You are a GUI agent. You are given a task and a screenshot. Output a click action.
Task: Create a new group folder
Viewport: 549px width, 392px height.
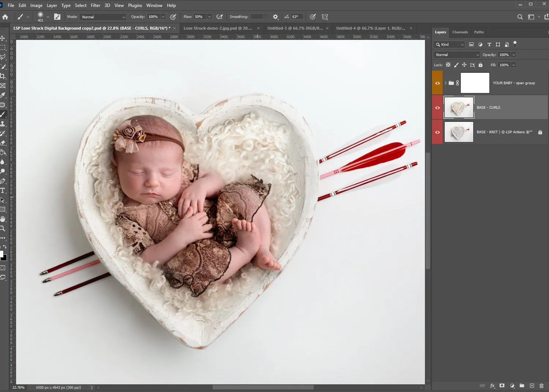[x=522, y=385]
